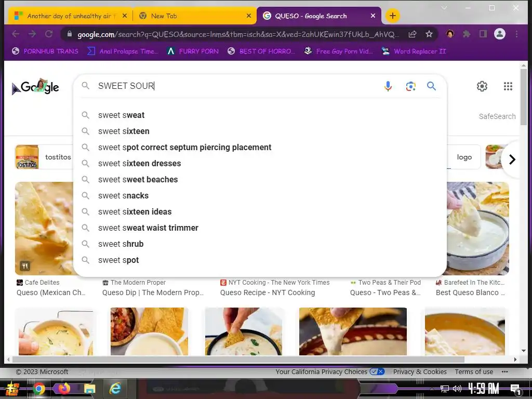This screenshot has width=532, height=399.
Task: Click the Start button on taskbar
Action: click(12, 389)
